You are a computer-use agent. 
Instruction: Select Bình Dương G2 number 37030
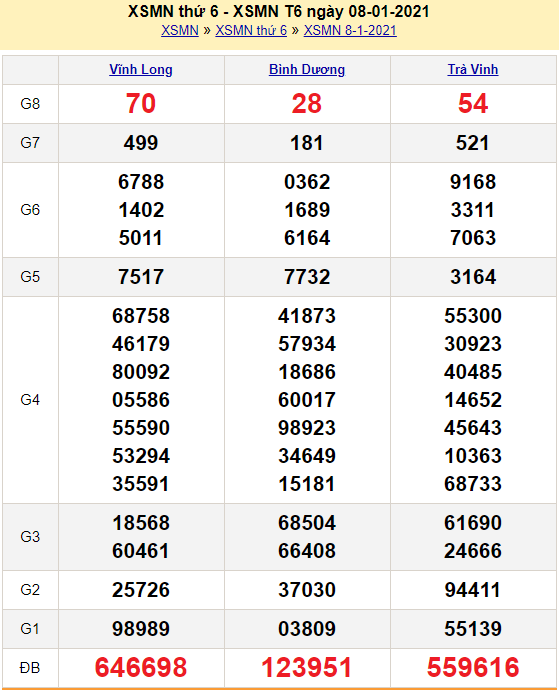(307, 590)
